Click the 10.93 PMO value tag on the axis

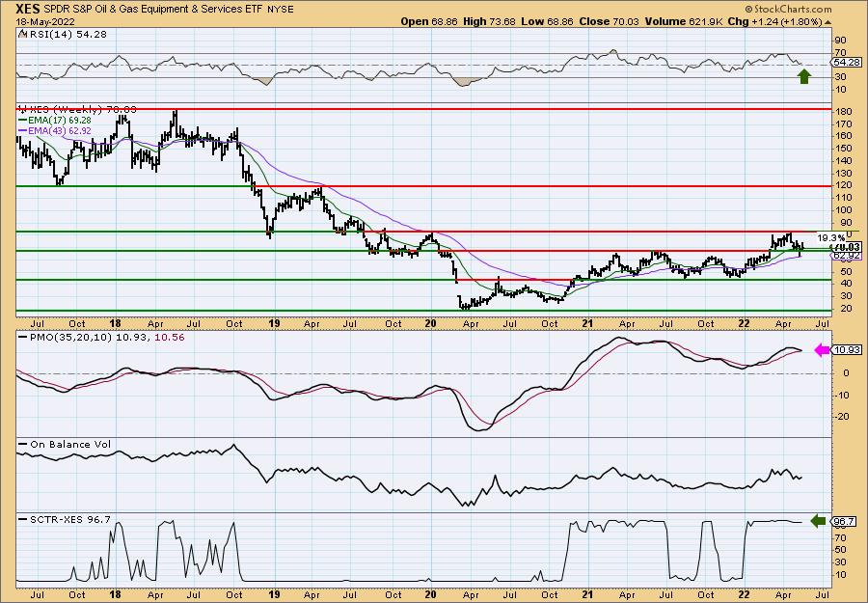pyautogui.click(x=847, y=350)
